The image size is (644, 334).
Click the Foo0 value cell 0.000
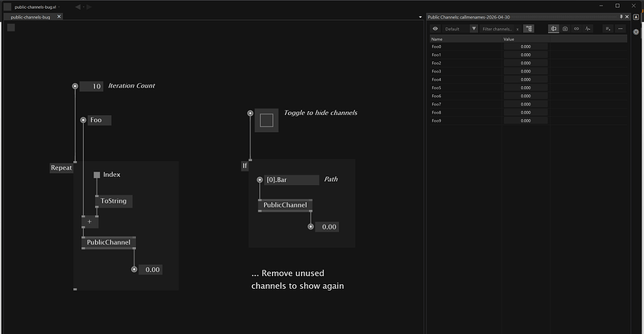tap(526, 47)
